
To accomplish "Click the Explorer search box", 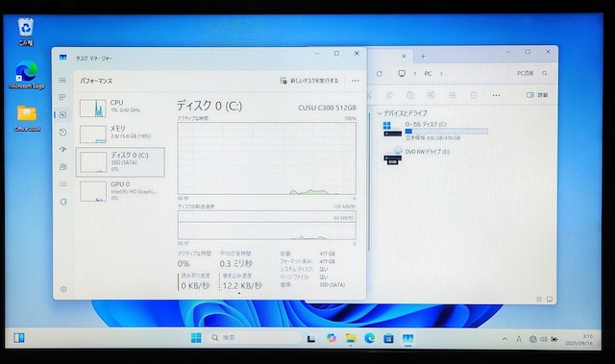I will [531, 73].
